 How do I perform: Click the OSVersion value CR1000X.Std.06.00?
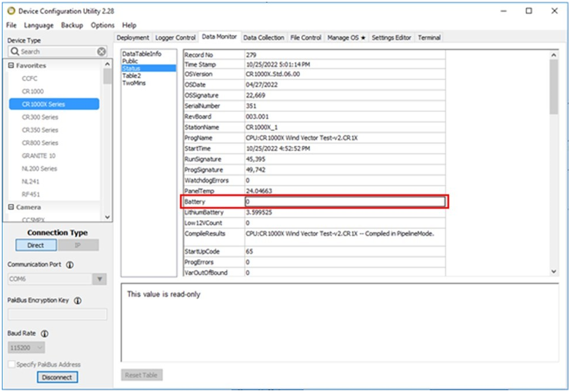[x=273, y=74]
